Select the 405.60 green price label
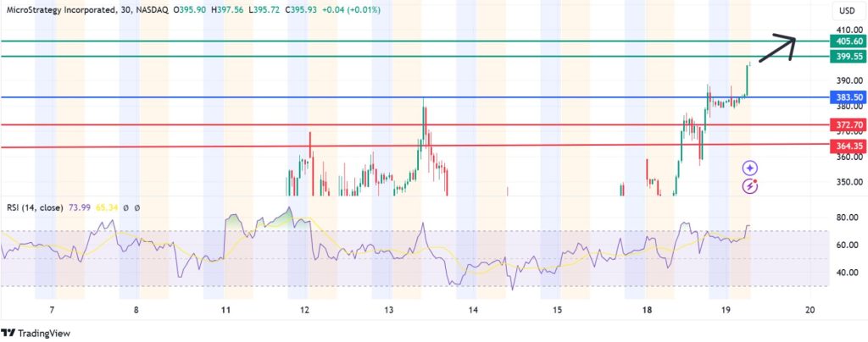Image resolution: width=868 pixels, height=342 pixels. coord(848,41)
